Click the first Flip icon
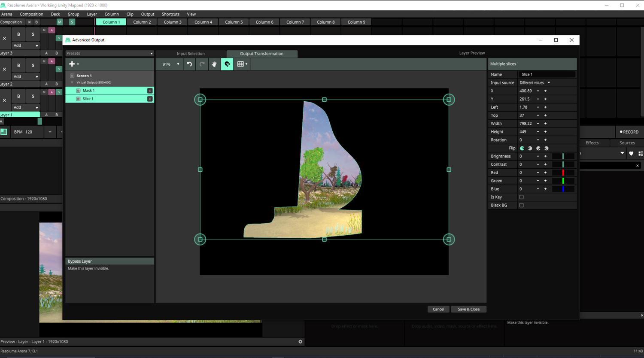The image size is (644, 358). pyautogui.click(x=522, y=148)
